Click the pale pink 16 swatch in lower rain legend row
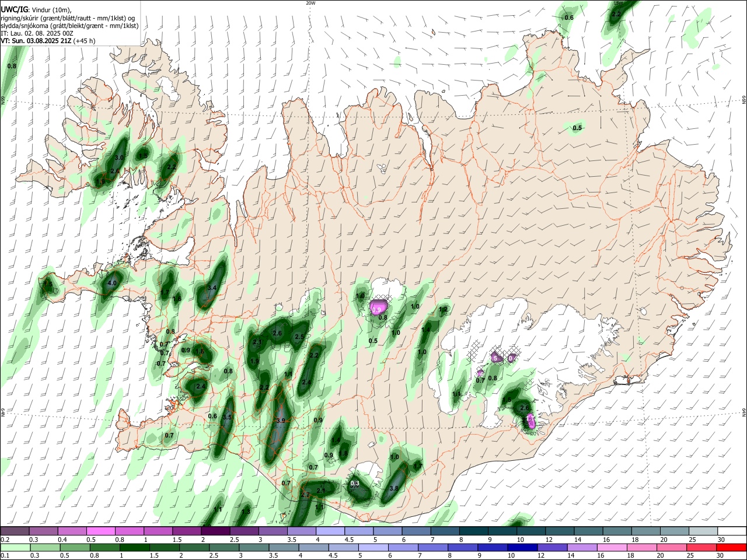This screenshot has width=747, height=560. click(612, 547)
